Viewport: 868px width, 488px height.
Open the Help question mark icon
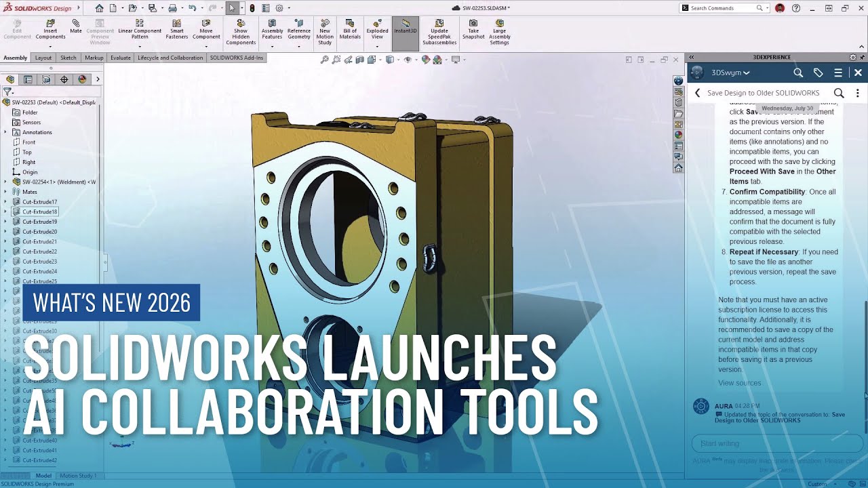tap(796, 8)
